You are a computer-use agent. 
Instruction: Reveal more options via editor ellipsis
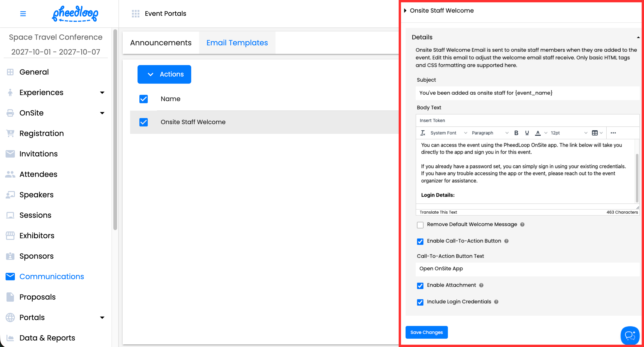click(x=613, y=133)
